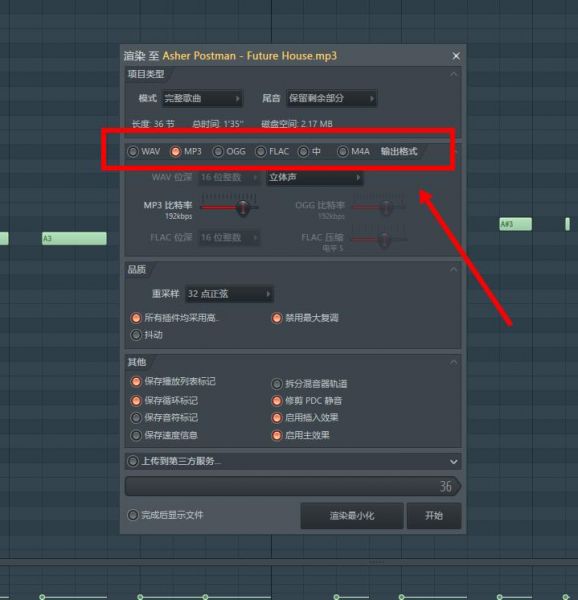This screenshot has height=600, width=578.
Task: Adjust the OGG 比特率 slider knob
Action: [386, 208]
